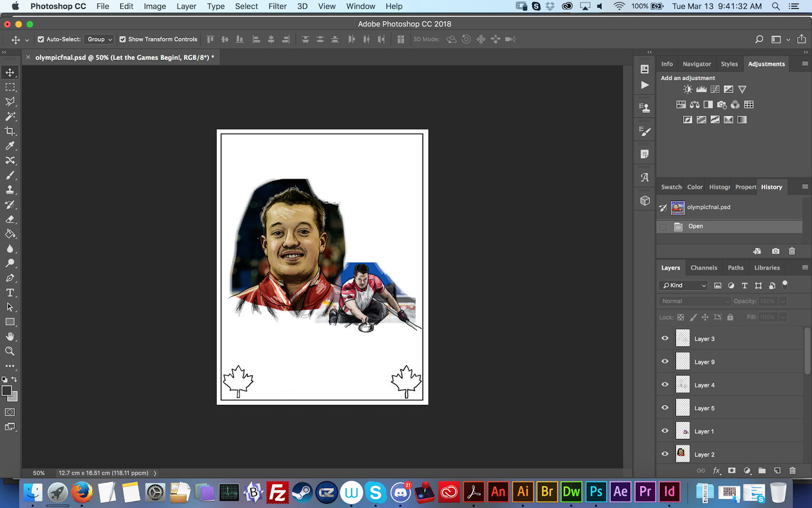Select the Zoom tool
812x508 pixels.
(10, 351)
